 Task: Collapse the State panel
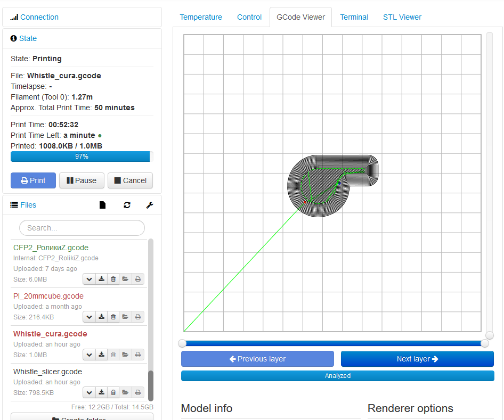[x=28, y=38]
